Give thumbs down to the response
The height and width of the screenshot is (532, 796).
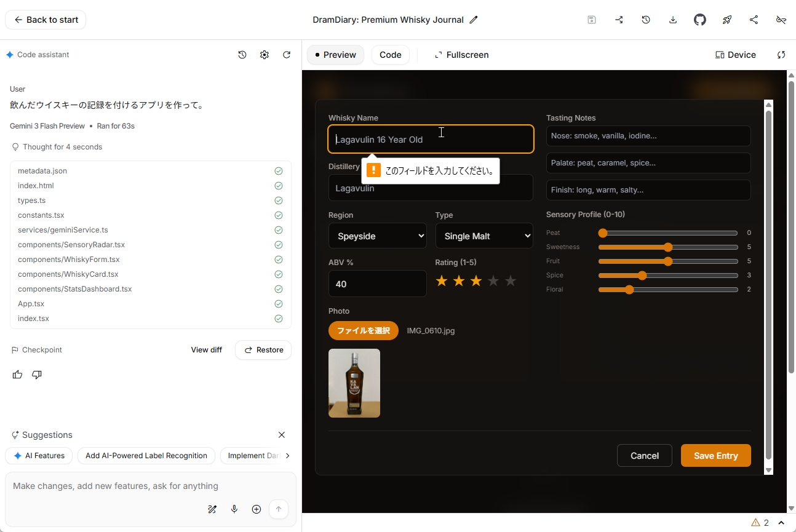[x=37, y=375]
